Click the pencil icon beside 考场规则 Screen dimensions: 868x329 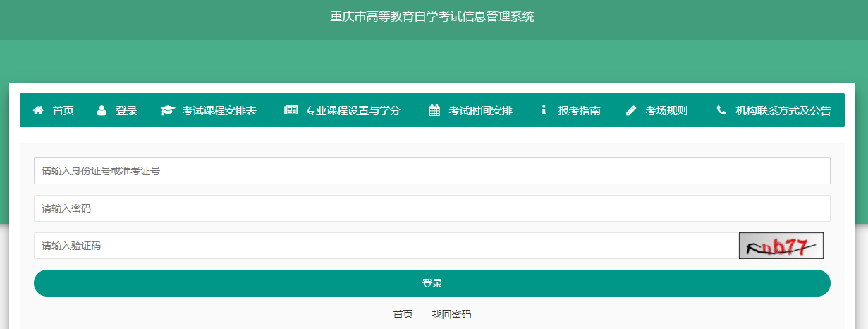(x=631, y=110)
